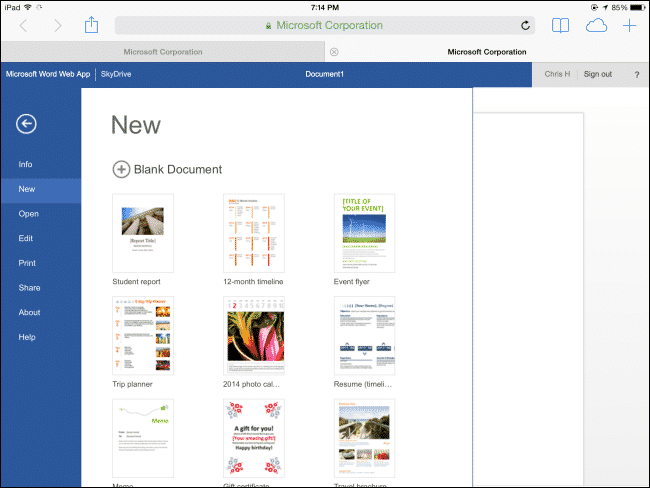Tap the Safari share icon

pyautogui.click(x=91, y=25)
